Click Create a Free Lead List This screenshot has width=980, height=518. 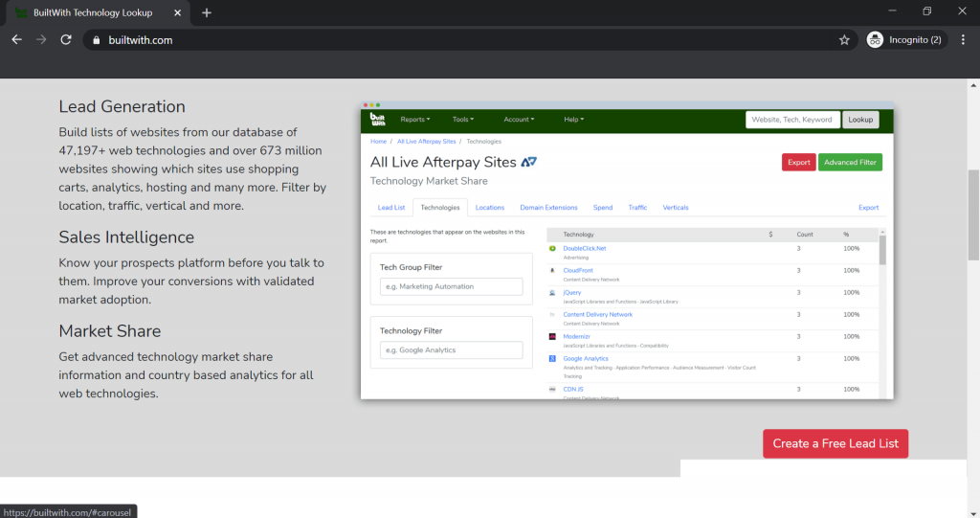[x=835, y=443]
